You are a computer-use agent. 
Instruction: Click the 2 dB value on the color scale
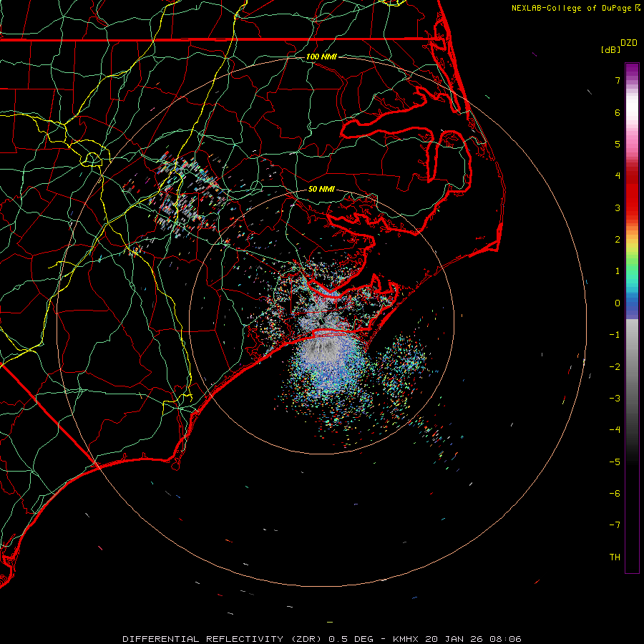[618, 240]
